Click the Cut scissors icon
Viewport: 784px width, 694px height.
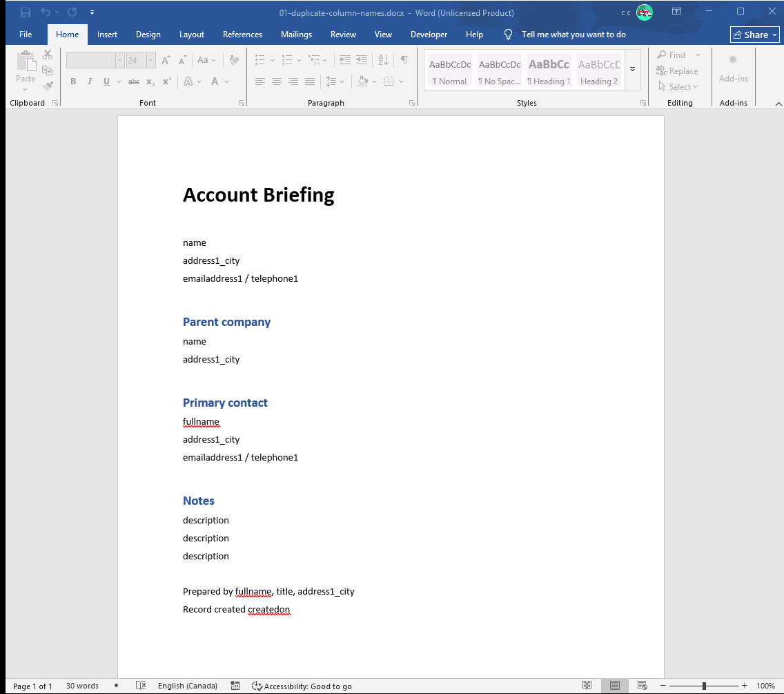48,55
